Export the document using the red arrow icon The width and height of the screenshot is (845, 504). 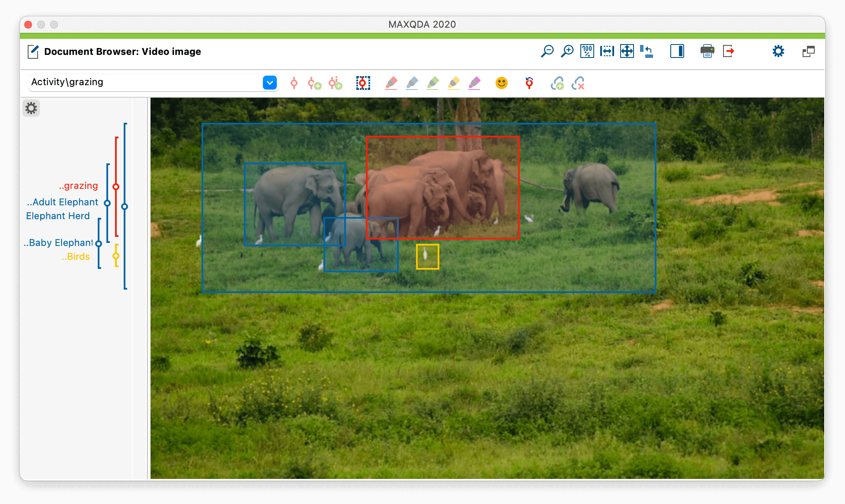(729, 51)
